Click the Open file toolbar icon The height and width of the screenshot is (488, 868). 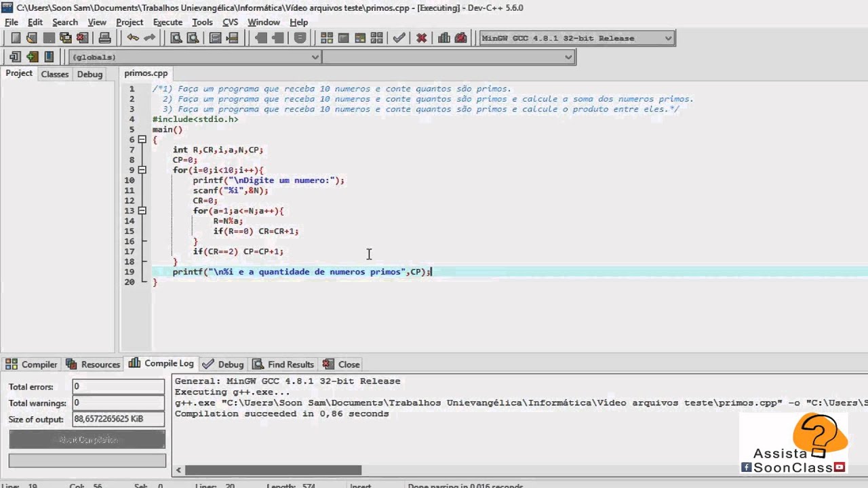coord(32,38)
